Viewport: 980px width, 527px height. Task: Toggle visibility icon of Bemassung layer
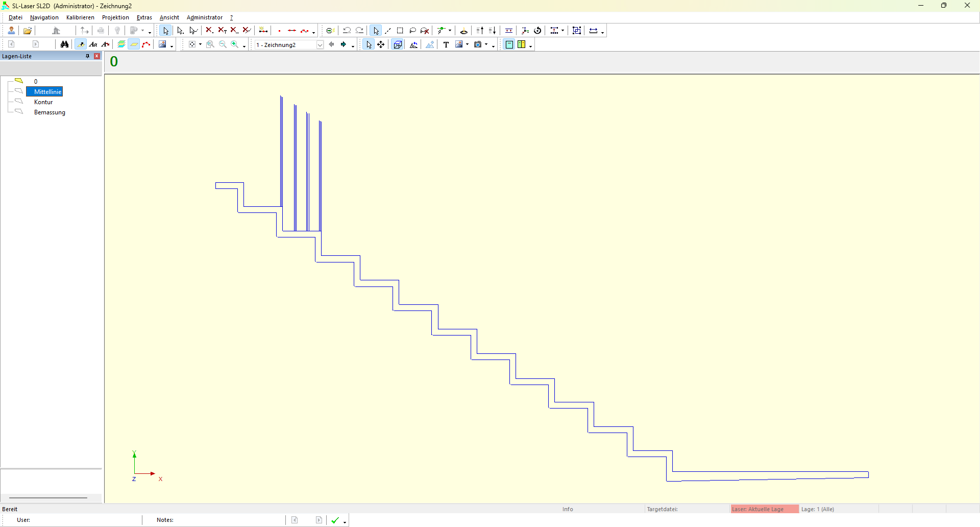point(19,112)
